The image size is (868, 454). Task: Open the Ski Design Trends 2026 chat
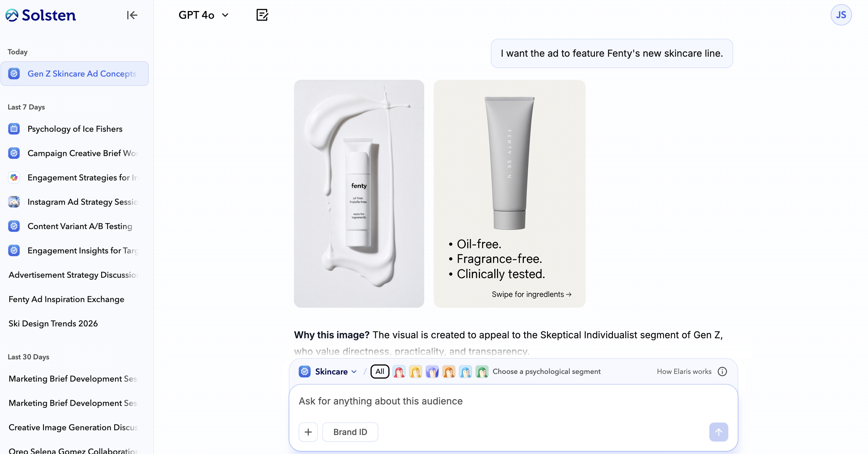[74, 323]
